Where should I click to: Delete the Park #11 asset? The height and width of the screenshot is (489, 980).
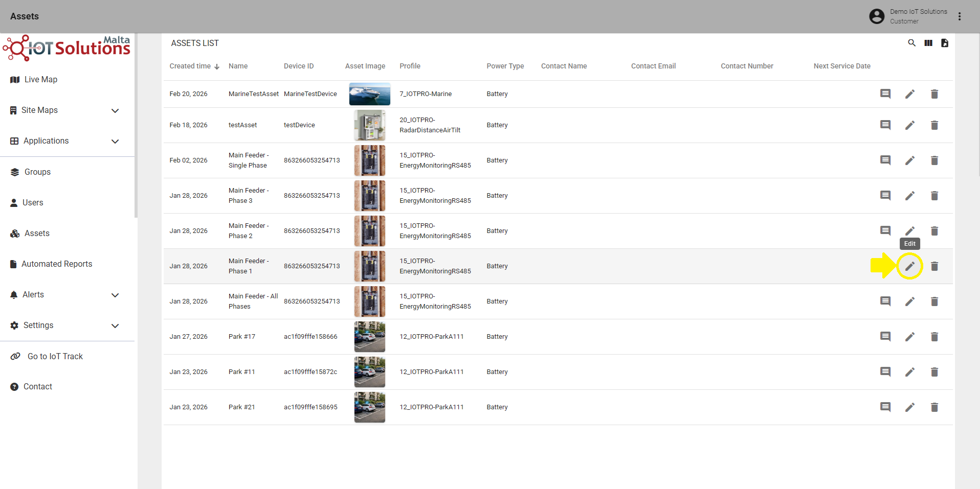click(x=934, y=372)
